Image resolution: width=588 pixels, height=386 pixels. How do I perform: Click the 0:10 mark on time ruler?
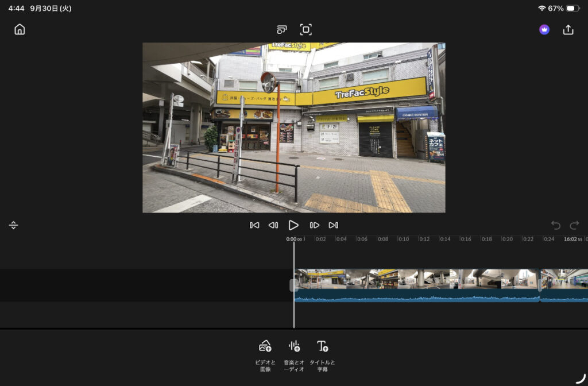[x=404, y=239]
